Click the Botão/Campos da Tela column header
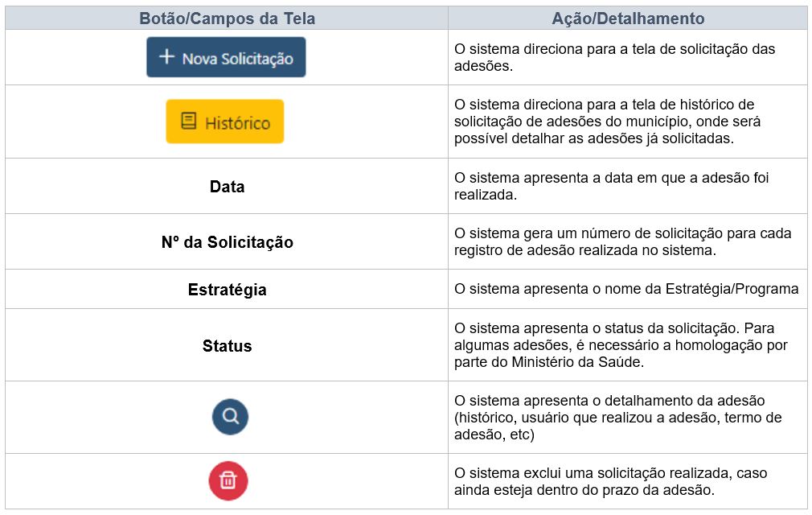The height and width of the screenshot is (515, 812). [227, 19]
